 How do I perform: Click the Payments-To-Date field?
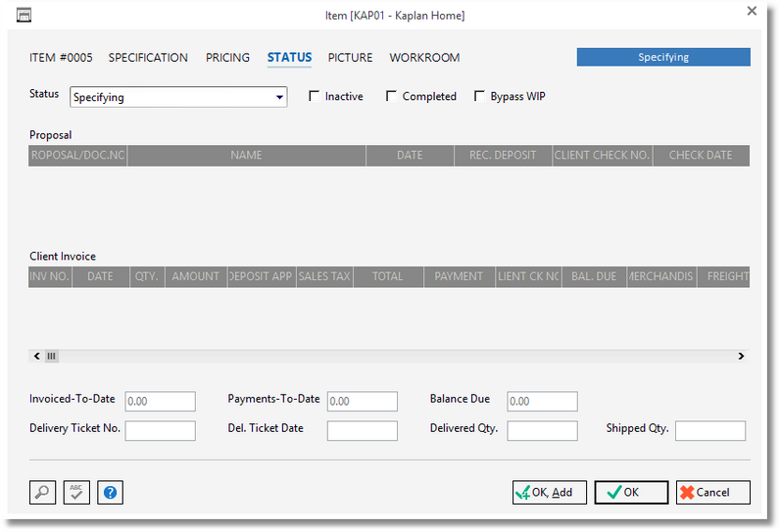[x=363, y=402]
